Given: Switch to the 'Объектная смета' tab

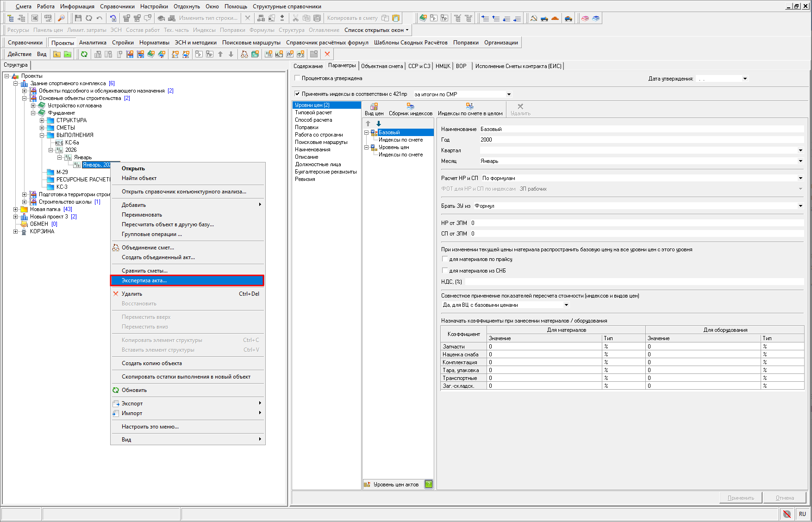Looking at the screenshot, I should click(382, 66).
